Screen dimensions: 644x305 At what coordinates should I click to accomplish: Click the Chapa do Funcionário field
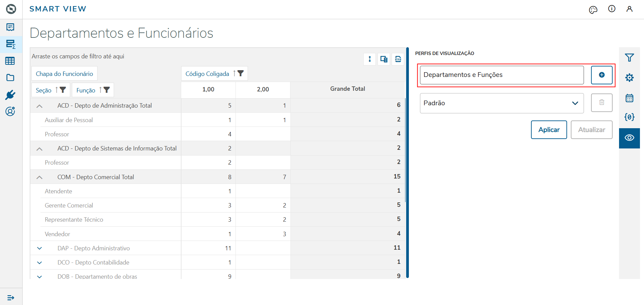(x=64, y=74)
